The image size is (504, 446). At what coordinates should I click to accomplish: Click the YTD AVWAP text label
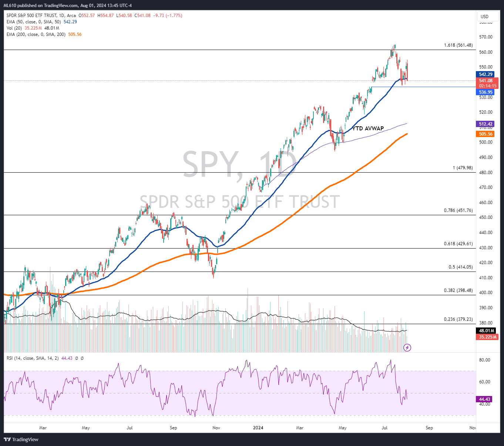[x=368, y=129]
